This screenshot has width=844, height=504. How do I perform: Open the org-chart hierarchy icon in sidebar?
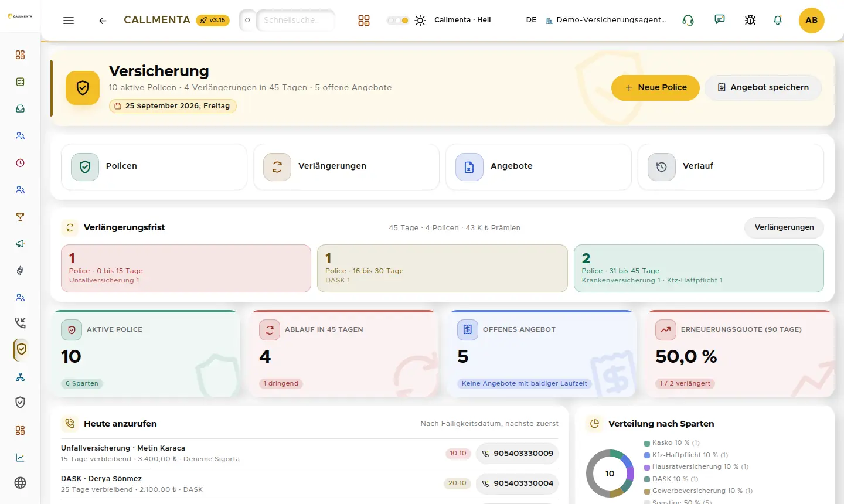tap(21, 377)
